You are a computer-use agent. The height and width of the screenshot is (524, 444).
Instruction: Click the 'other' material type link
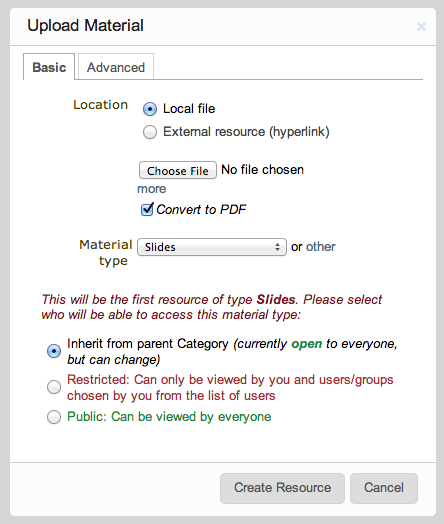(320, 247)
